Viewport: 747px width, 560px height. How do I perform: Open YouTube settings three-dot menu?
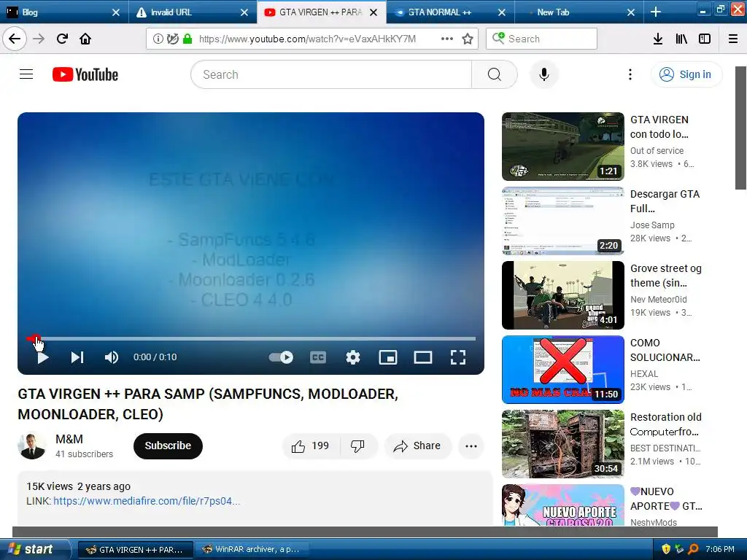pyautogui.click(x=630, y=74)
